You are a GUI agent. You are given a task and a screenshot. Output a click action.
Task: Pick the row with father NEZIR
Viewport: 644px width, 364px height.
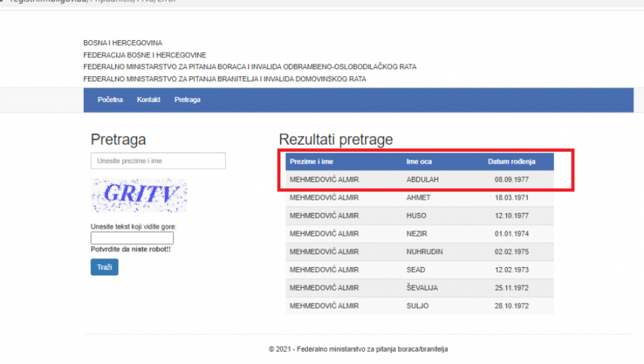tap(419, 234)
